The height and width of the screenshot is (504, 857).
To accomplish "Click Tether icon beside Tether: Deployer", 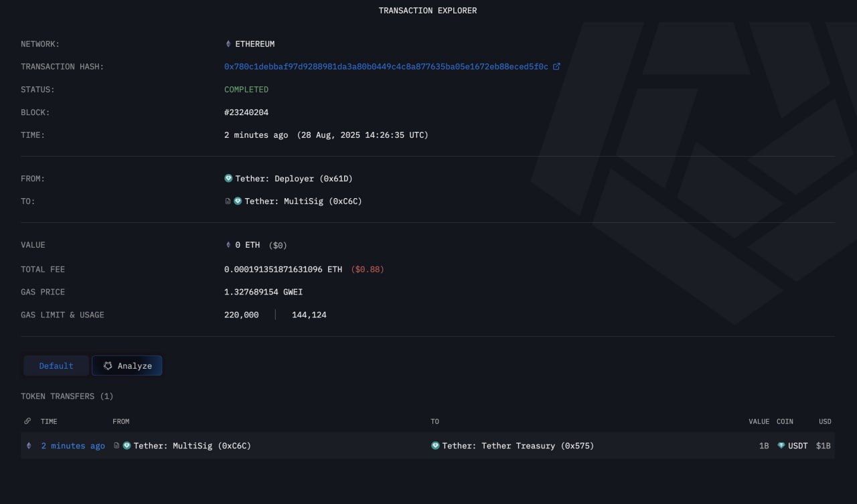I will point(228,179).
